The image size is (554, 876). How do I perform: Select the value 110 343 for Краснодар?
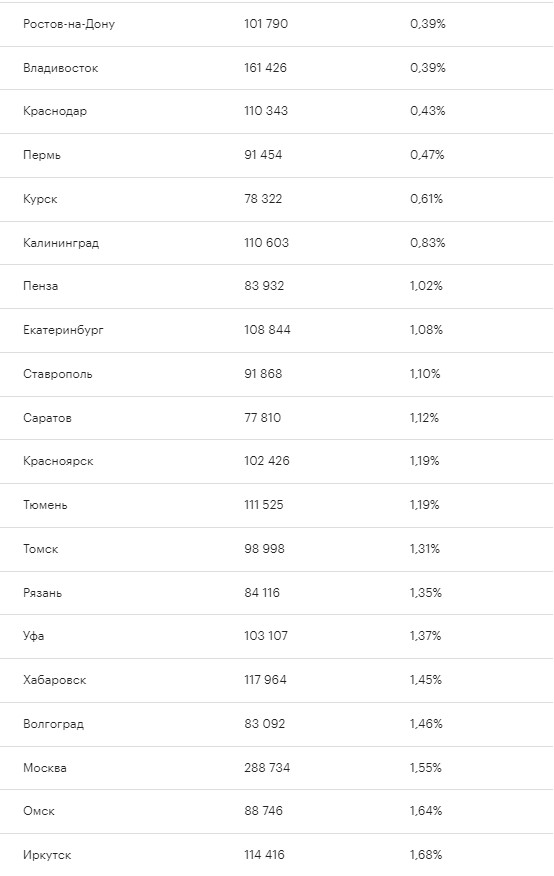click(x=266, y=111)
